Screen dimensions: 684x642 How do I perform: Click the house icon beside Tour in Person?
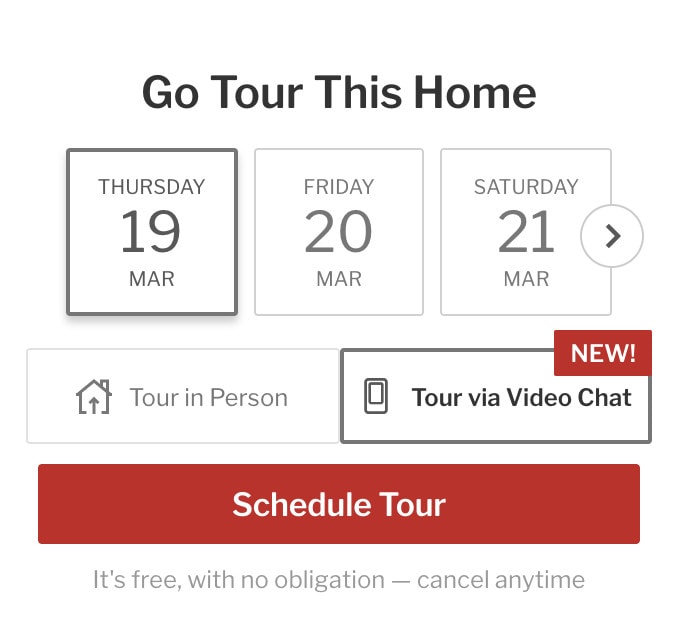coord(94,397)
